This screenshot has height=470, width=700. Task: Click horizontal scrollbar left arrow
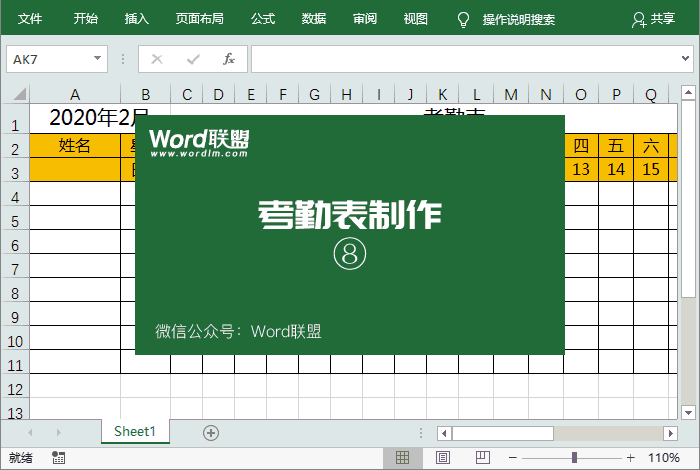click(x=444, y=433)
